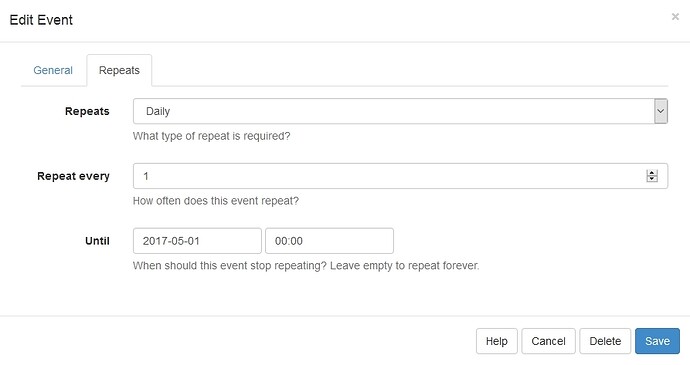Switch to the General tab
This screenshot has height=365, width=690.
53,70
